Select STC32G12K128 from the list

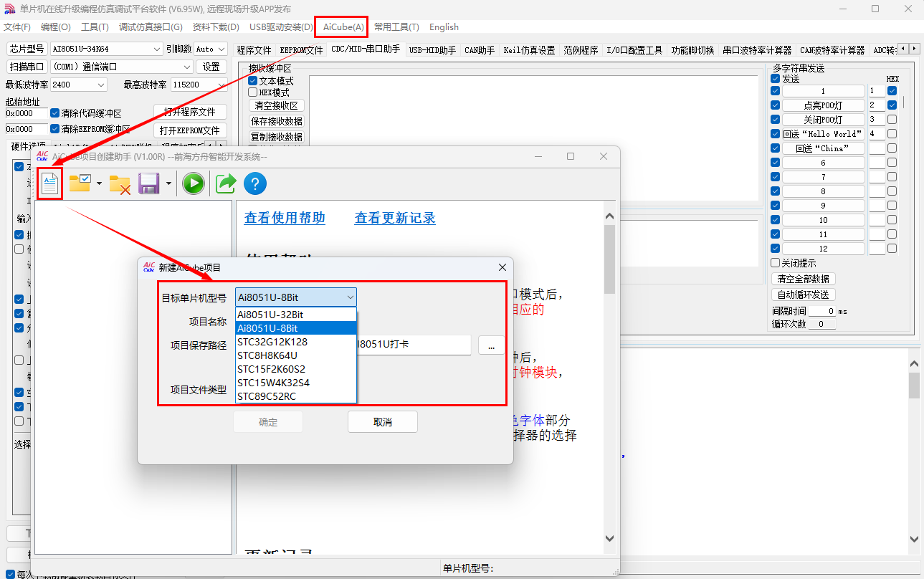click(x=295, y=342)
